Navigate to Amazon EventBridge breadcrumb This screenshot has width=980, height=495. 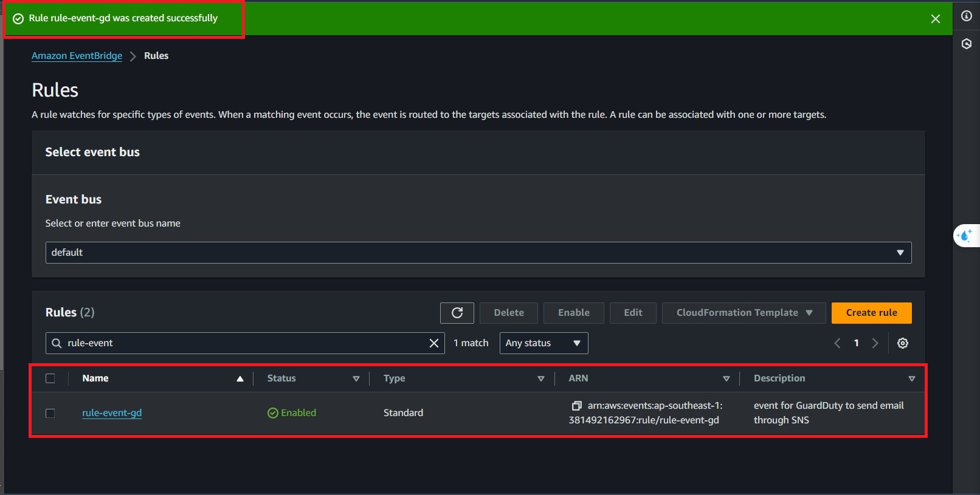77,56
